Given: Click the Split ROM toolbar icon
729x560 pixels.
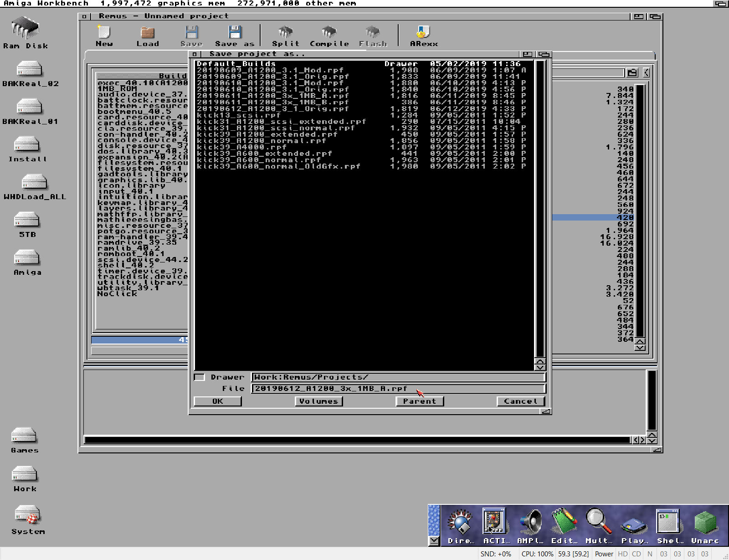Looking at the screenshot, I should click(x=286, y=36).
